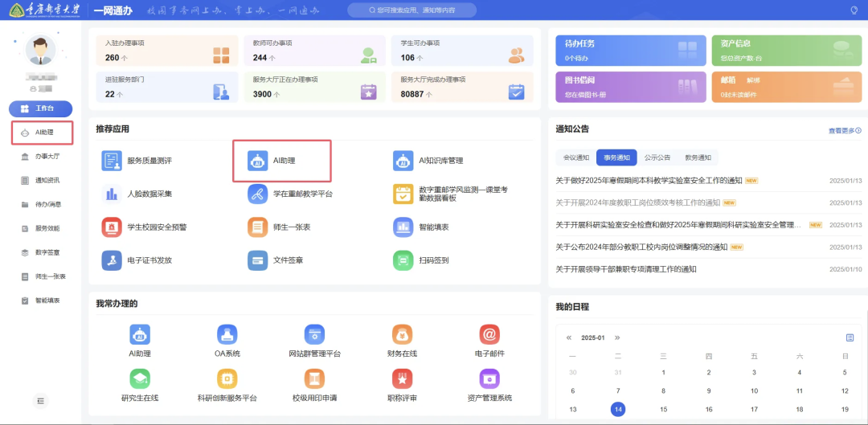
Task: Go to previous month in calendar
Action: pyautogui.click(x=569, y=337)
